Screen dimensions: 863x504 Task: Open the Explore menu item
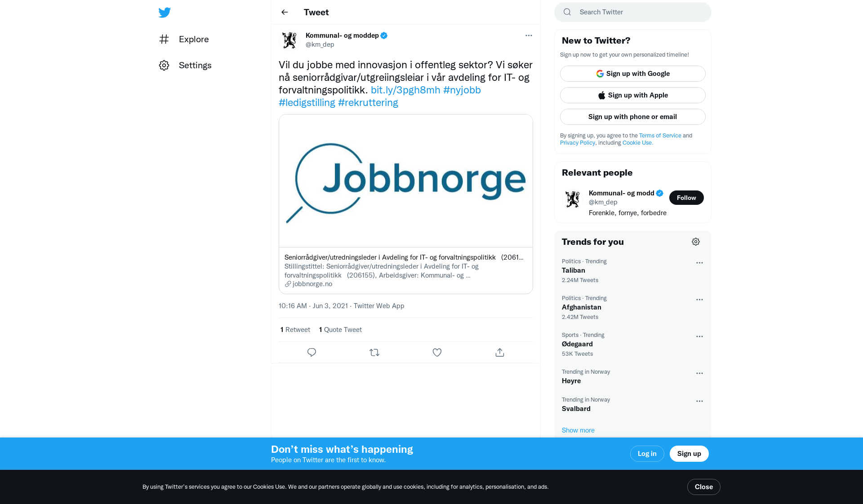point(193,40)
